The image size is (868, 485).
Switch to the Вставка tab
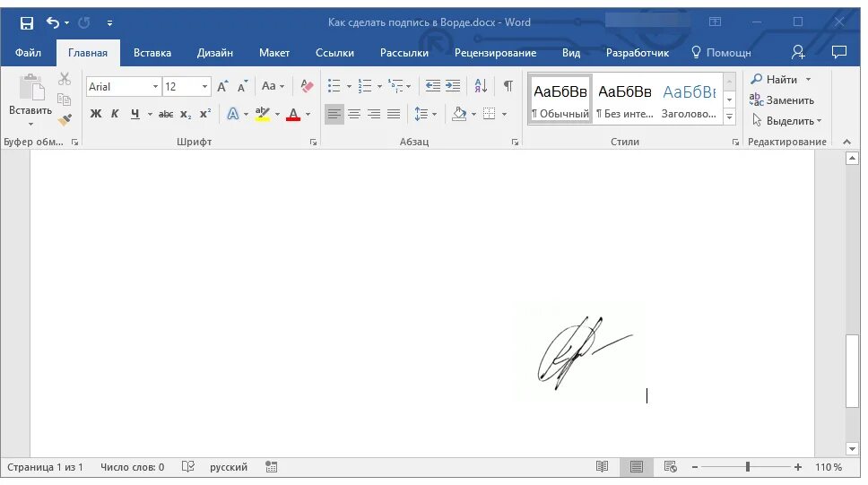(152, 53)
